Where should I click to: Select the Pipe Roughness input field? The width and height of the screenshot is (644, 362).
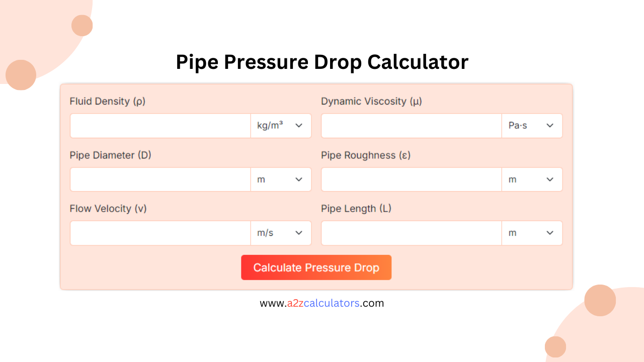click(x=411, y=179)
